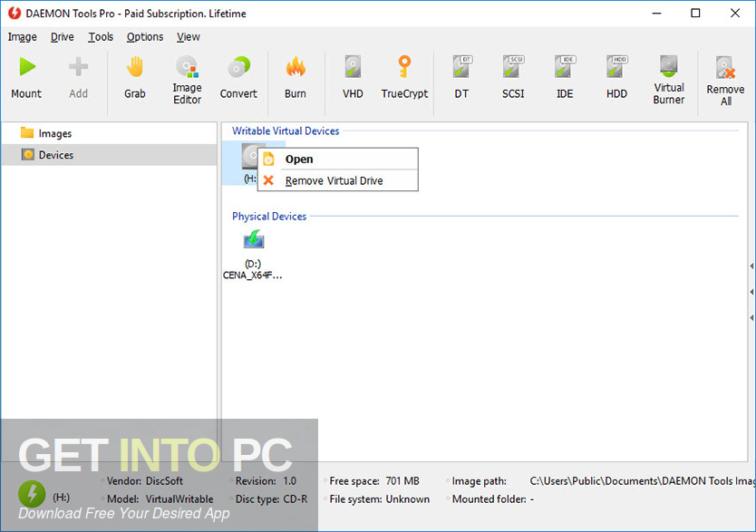Minimize the DAEMON Tools window
Screen dimensions: 756x532
(x=656, y=13)
